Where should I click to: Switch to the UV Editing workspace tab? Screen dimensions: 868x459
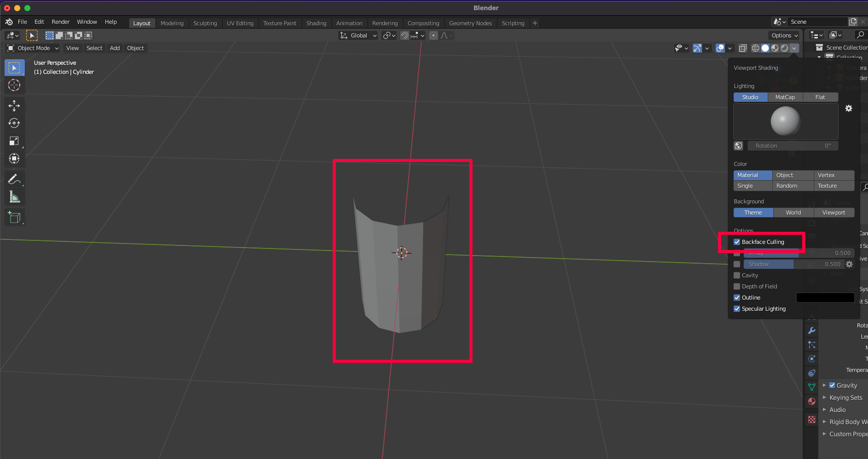[240, 23]
